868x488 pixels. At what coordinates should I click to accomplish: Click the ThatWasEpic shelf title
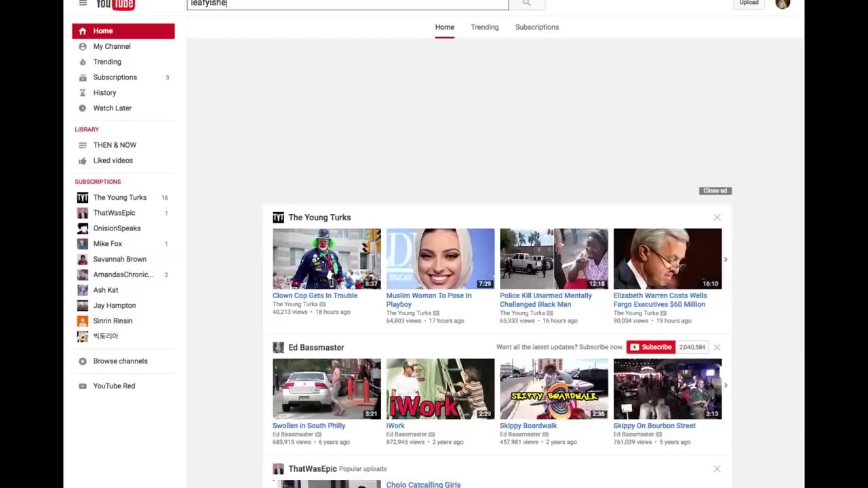tap(313, 469)
